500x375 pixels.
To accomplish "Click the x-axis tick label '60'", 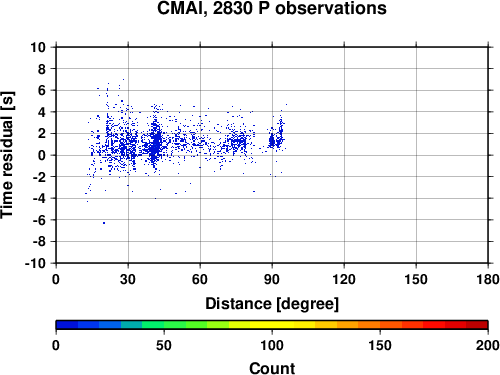I will pos(200,279).
